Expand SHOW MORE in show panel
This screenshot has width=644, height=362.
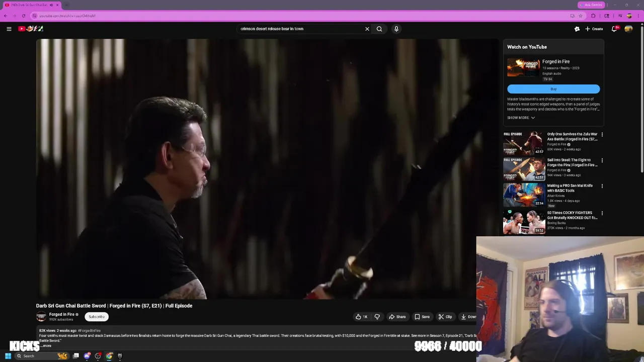tap(521, 118)
